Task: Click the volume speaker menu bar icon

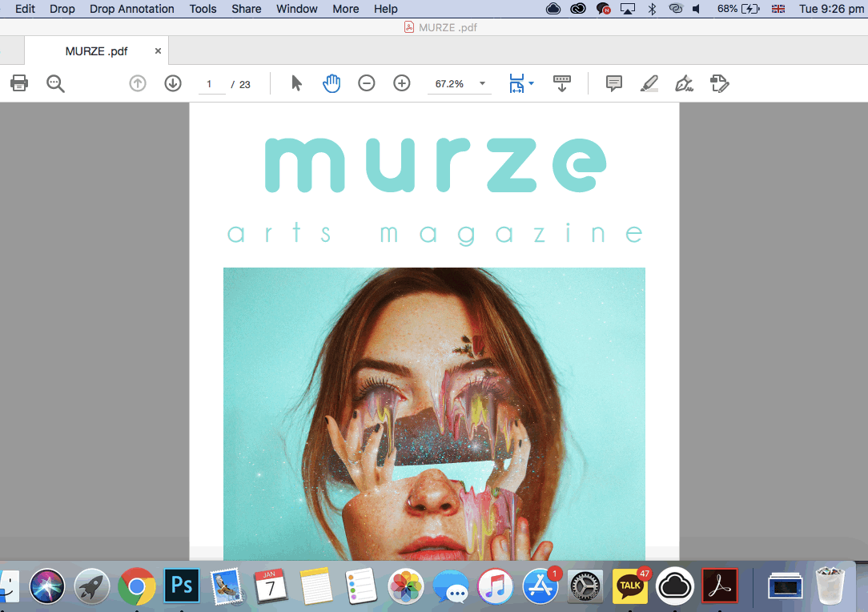Action: [697, 9]
